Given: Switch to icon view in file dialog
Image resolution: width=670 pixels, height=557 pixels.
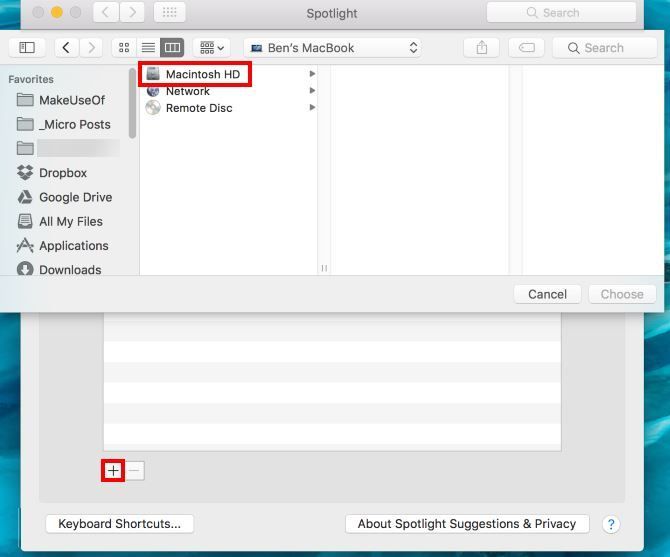Looking at the screenshot, I should pyautogui.click(x=124, y=48).
